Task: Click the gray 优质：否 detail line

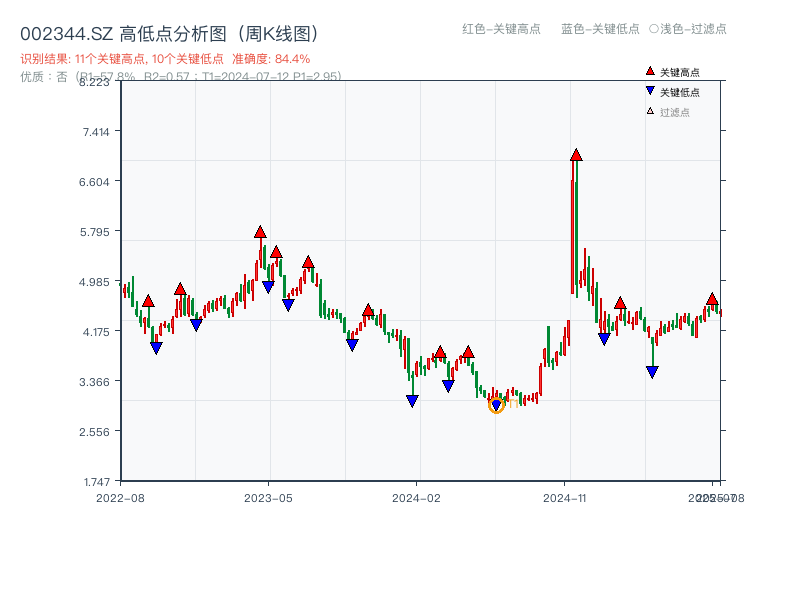Action: coord(181,77)
